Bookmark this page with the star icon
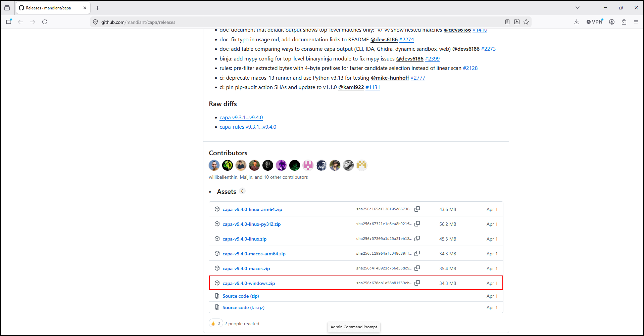 526,22
